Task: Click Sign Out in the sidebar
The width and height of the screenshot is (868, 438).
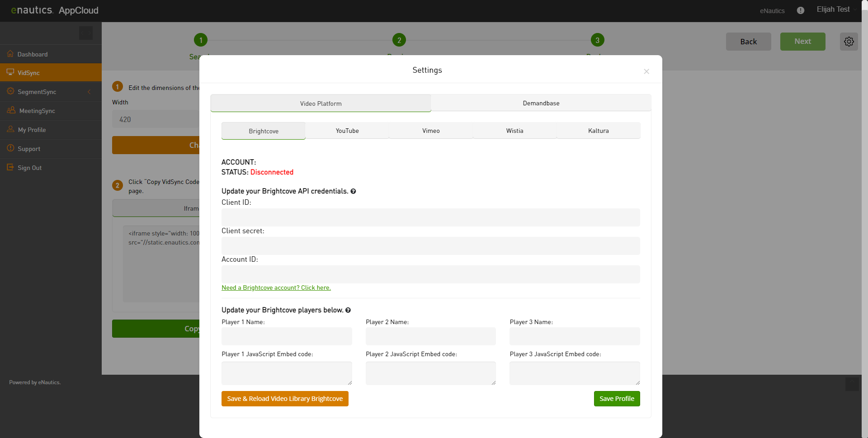Action: click(x=51, y=167)
